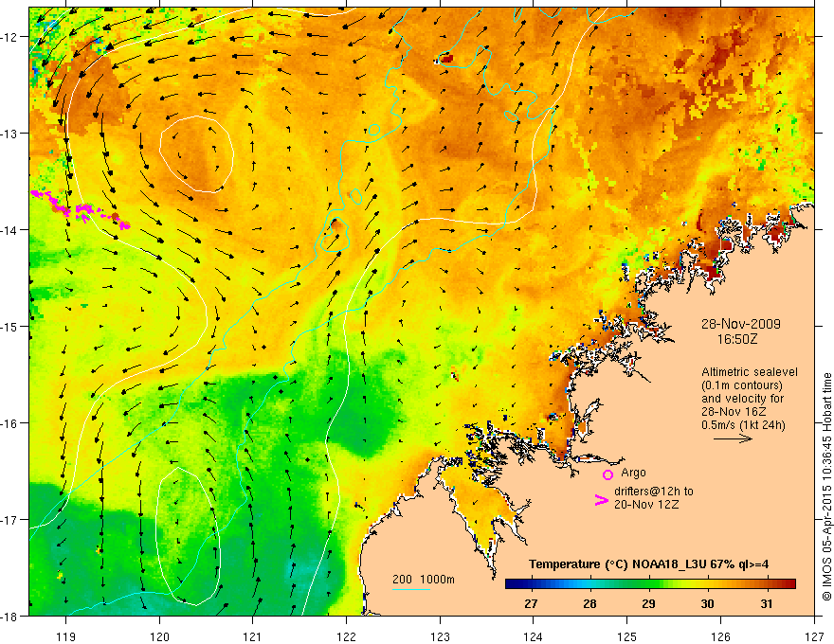The height and width of the screenshot is (644, 834).
Task: Click the longitude axis label 122
Action: (346, 636)
